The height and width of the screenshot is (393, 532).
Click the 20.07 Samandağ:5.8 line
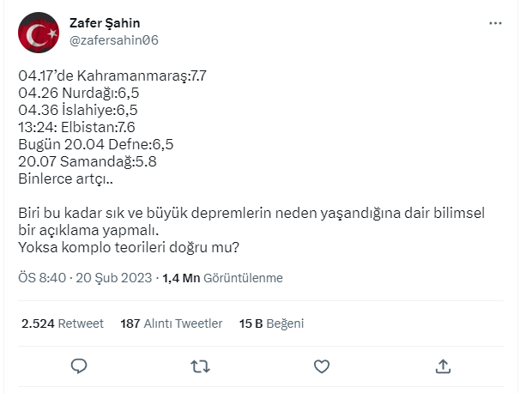pyautogui.click(x=87, y=160)
